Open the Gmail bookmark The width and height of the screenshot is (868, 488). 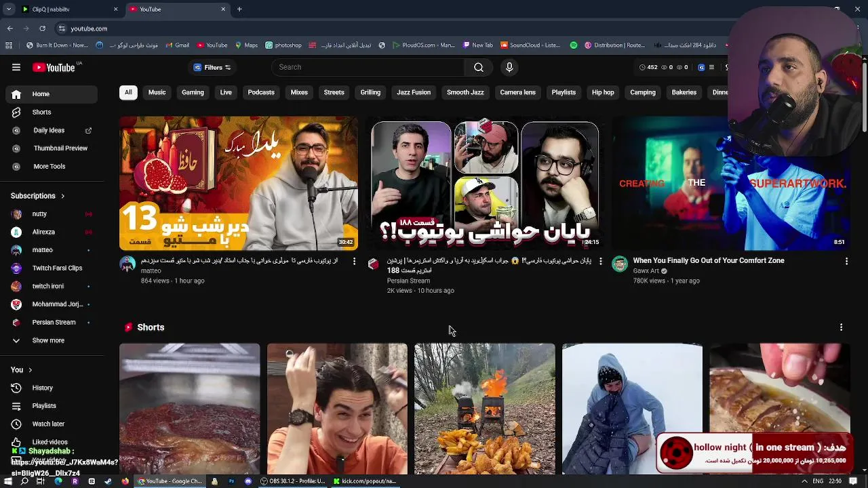tap(177, 45)
